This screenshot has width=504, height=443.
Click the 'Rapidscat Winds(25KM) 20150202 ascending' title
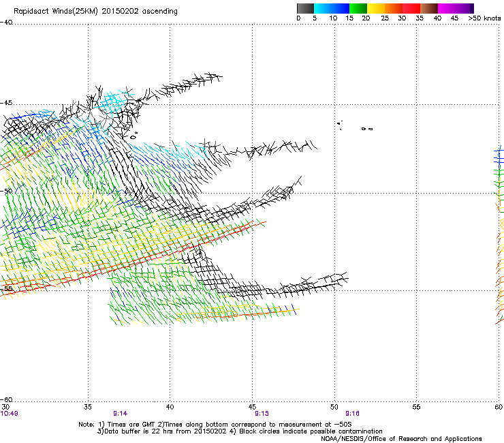95,12
